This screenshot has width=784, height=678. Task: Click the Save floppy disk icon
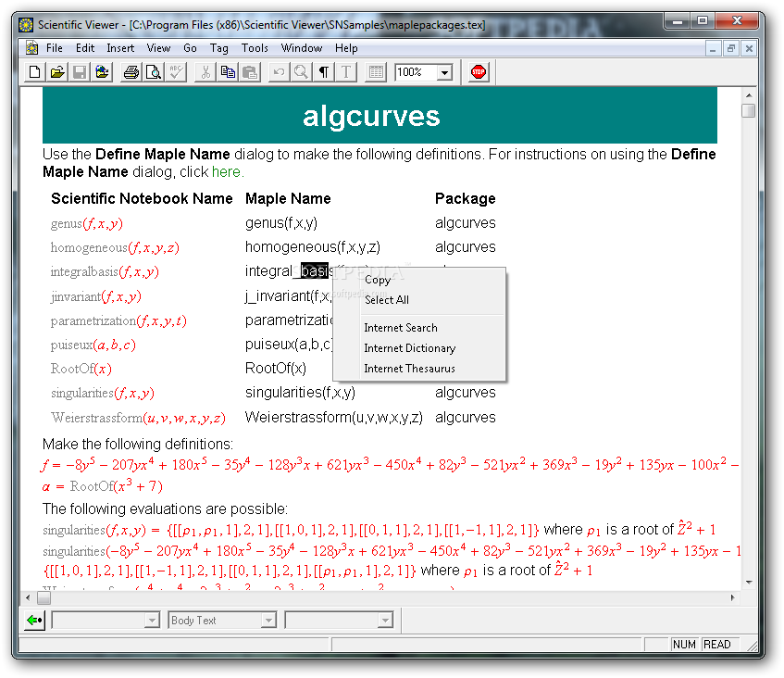(x=80, y=72)
